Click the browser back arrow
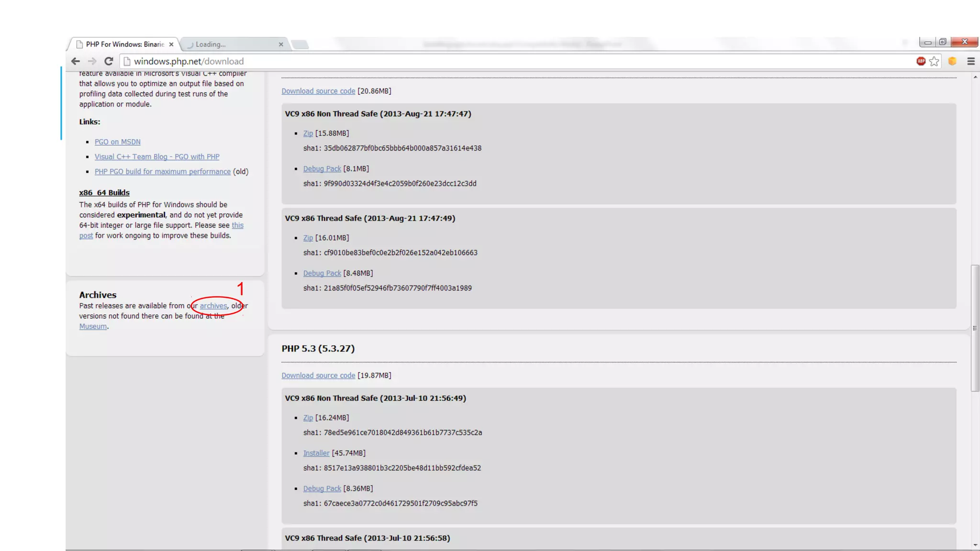980x551 pixels. [x=75, y=61]
